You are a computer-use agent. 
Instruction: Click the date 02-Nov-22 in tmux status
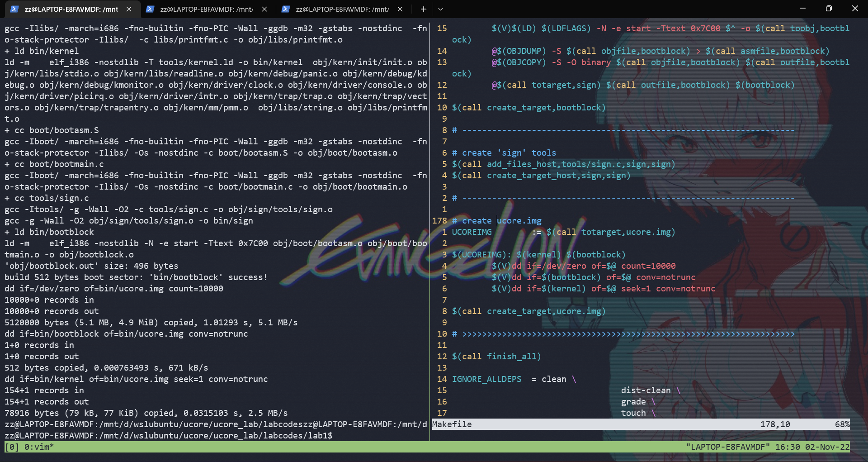827,447
